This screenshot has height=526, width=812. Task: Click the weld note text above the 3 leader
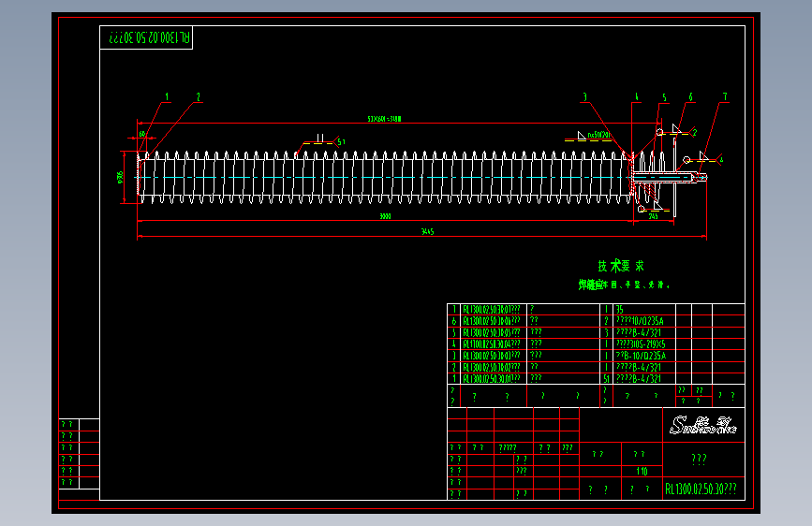click(x=599, y=135)
